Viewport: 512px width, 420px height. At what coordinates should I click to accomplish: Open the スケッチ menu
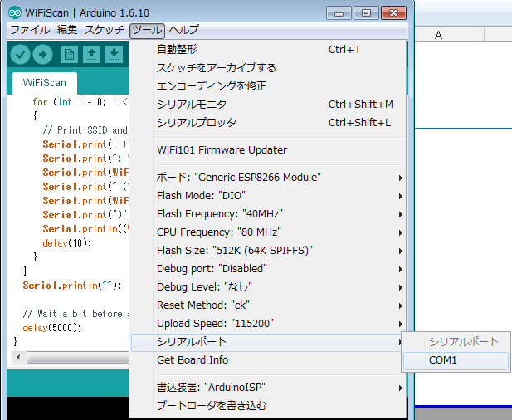coord(105,30)
